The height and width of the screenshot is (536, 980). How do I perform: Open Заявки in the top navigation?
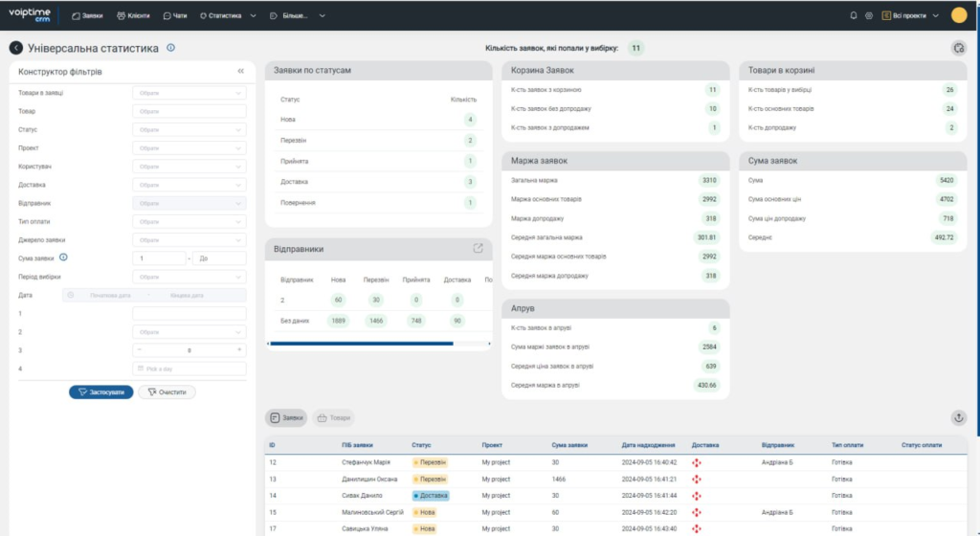tap(87, 15)
